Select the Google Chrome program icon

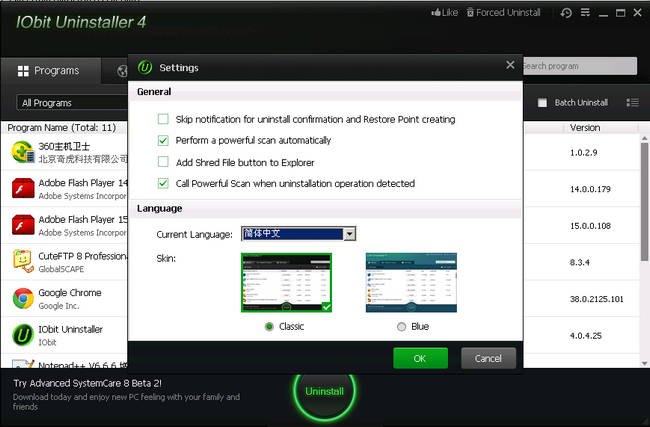click(x=24, y=298)
